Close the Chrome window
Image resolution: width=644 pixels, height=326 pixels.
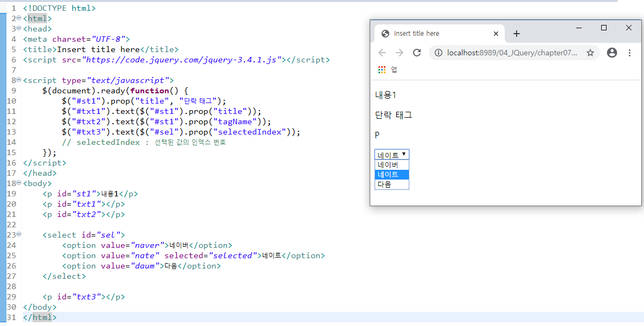pyautogui.click(x=628, y=28)
